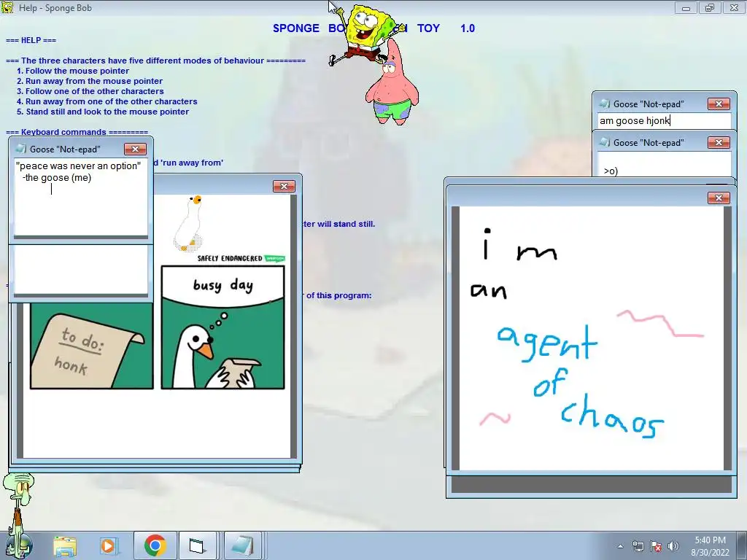Click the empty lower Not-epad text area
747x560 pixels.
pos(80,270)
